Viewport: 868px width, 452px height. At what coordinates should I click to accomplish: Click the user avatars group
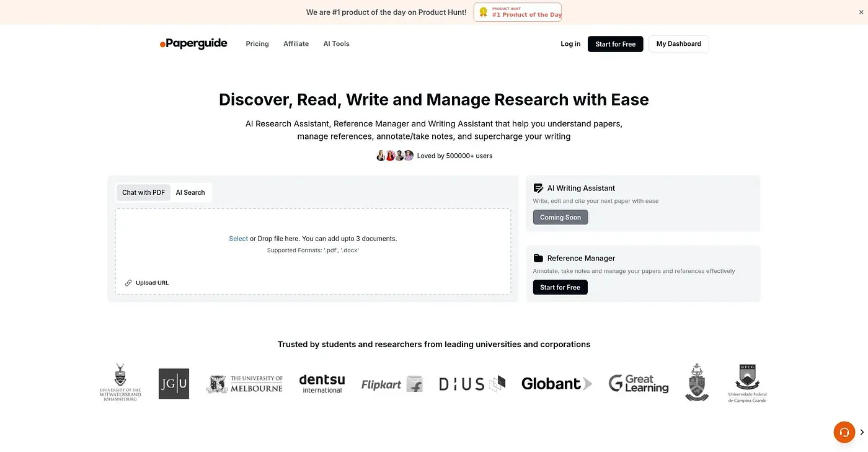(x=395, y=156)
